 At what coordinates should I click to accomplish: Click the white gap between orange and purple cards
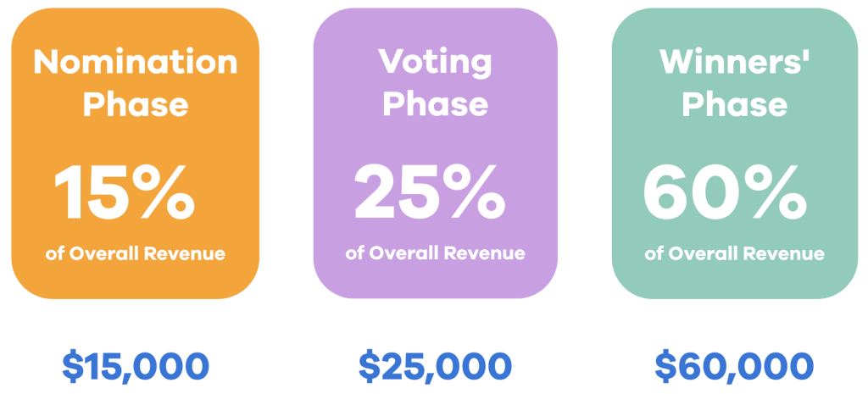coord(287,153)
